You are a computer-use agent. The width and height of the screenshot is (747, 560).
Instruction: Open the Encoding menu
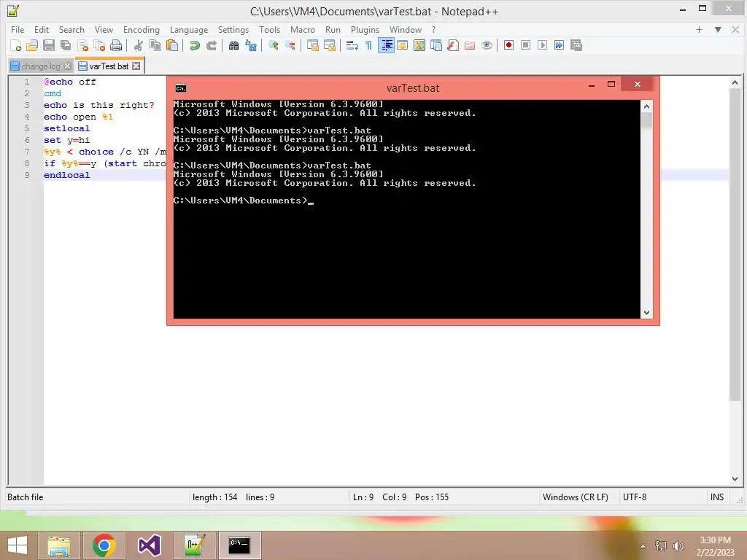coord(141,29)
